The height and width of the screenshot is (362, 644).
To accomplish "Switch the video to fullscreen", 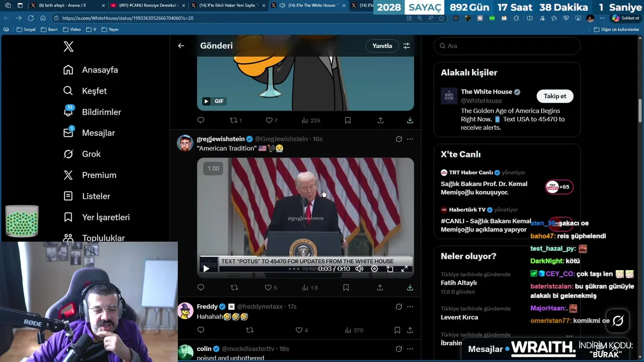I will pos(404,269).
